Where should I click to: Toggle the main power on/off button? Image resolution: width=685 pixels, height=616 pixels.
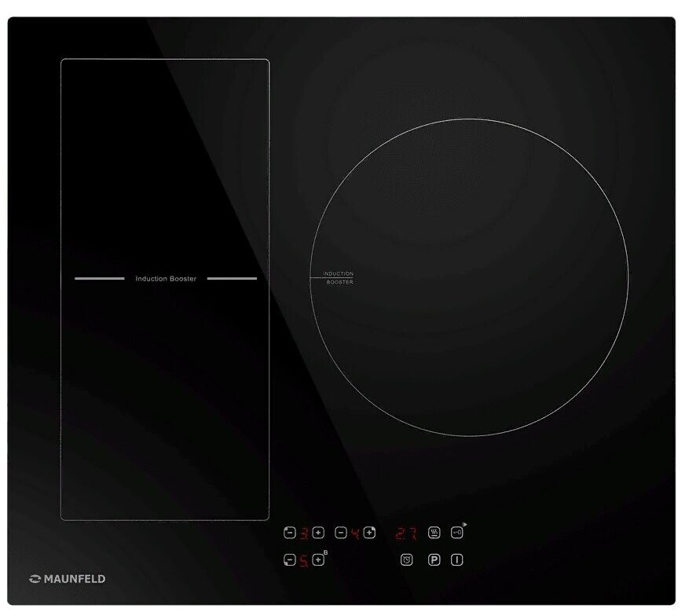click(x=457, y=560)
